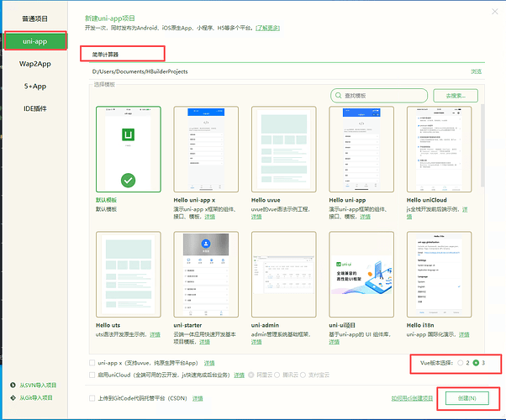506x420 pixels.
Task: Select the uni-ui项目 template image
Action: 362,276
